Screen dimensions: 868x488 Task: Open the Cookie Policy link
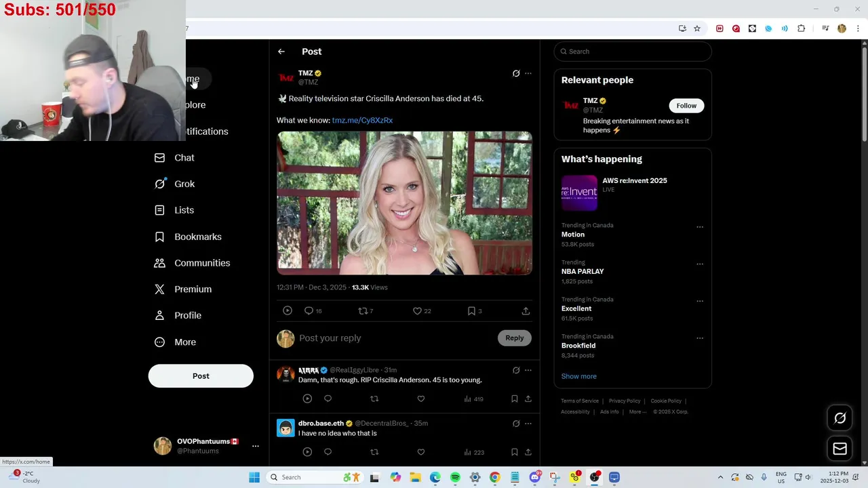tap(666, 401)
